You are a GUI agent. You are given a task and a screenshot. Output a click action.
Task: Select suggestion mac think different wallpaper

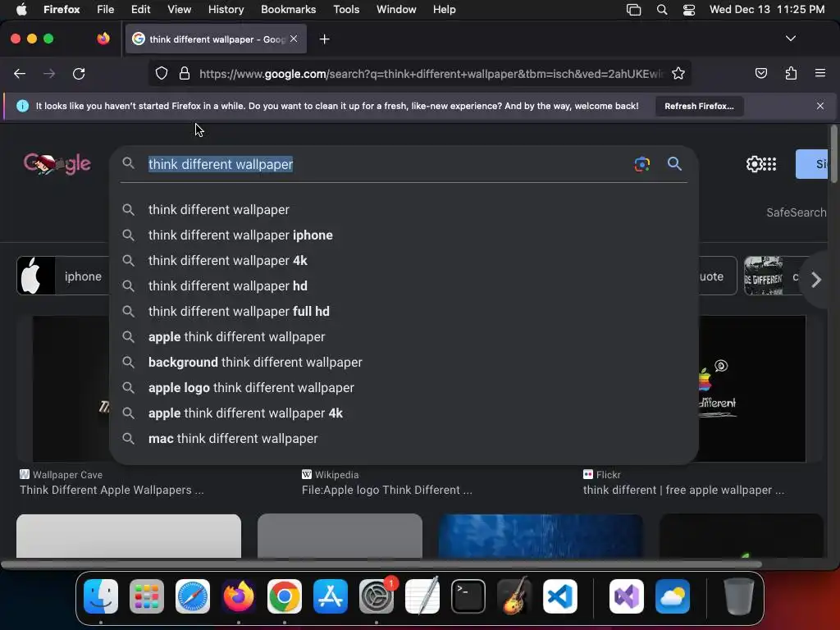click(404, 439)
